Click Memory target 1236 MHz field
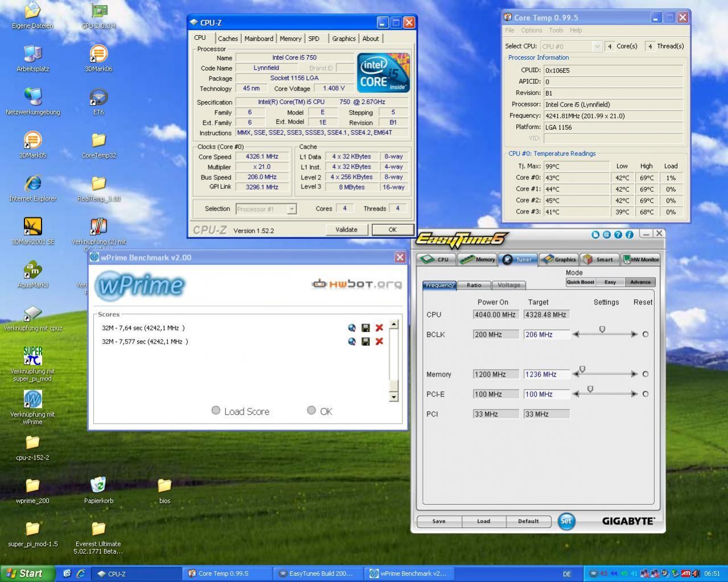Viewport: 728px width, 582px height. pyautogui.click(x=546, y=374)
